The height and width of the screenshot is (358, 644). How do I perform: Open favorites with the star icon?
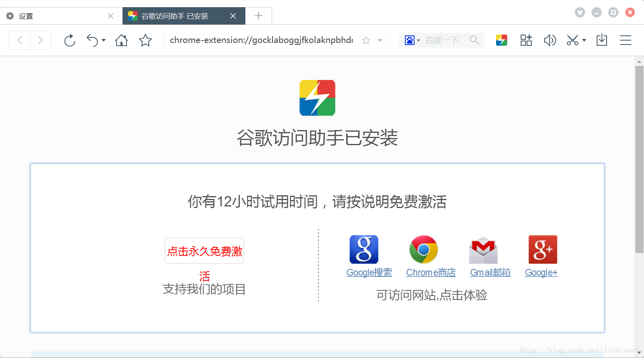145,40
